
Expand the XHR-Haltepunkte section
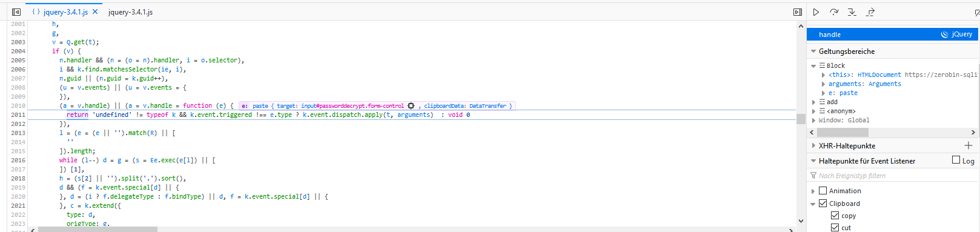pos(813,146)
